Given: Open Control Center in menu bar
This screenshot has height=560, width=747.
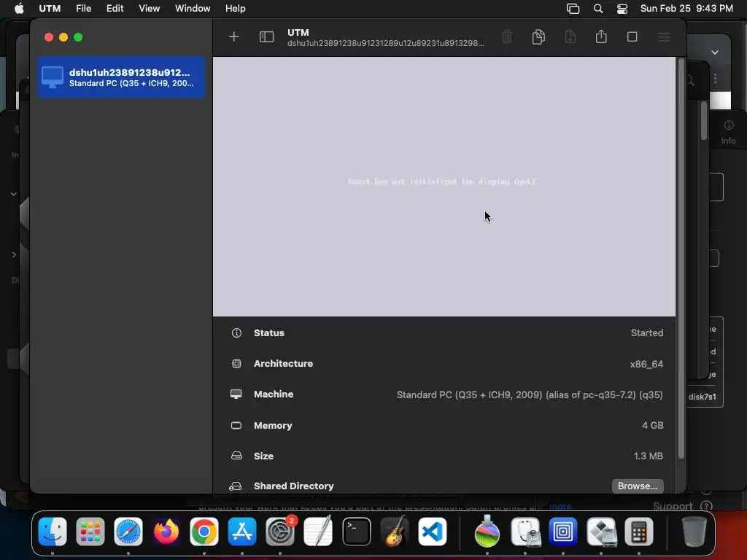Looking at the screenshot, I should pos(622,9).
